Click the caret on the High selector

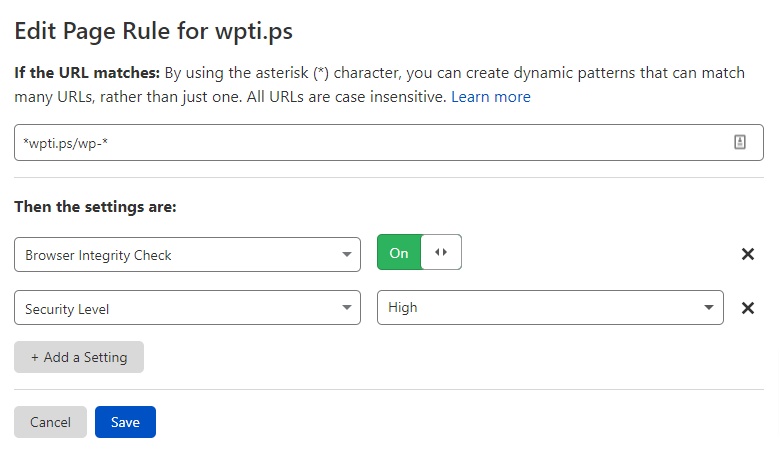pos(709,307)
